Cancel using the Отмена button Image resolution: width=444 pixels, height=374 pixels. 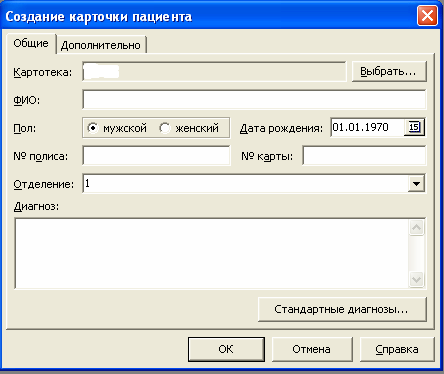312,349
